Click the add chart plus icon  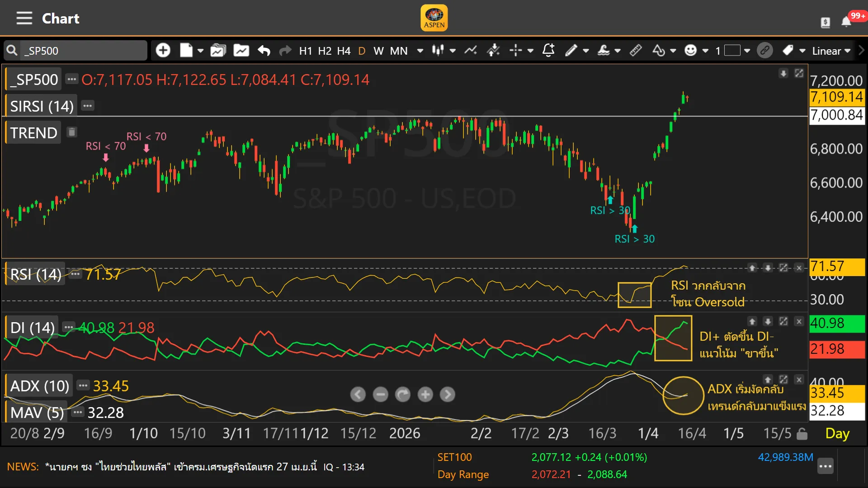coord(163,51)
